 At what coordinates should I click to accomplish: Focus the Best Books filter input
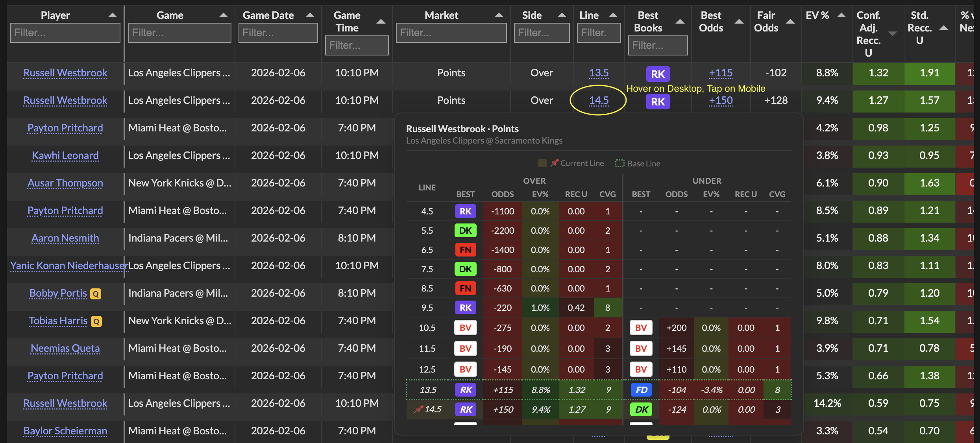click(657, 45)
